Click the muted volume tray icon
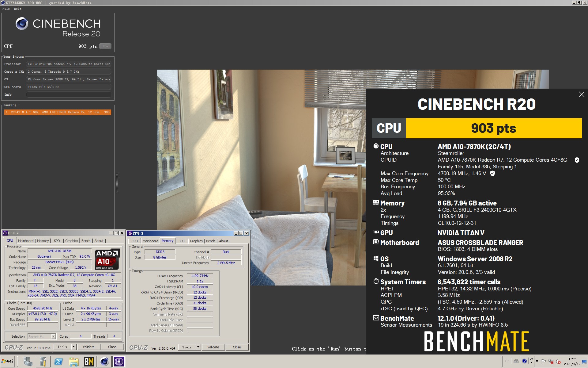This screenshot has width=588, height=368. pos(558,361)
